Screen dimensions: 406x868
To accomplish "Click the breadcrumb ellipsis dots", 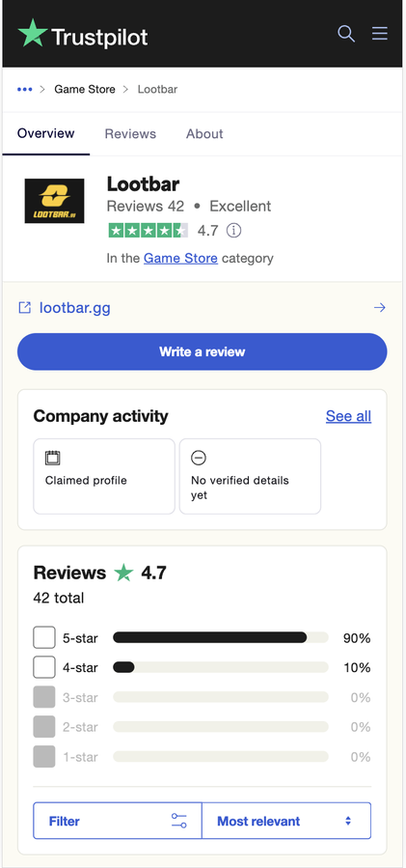I will coord(24,89).
